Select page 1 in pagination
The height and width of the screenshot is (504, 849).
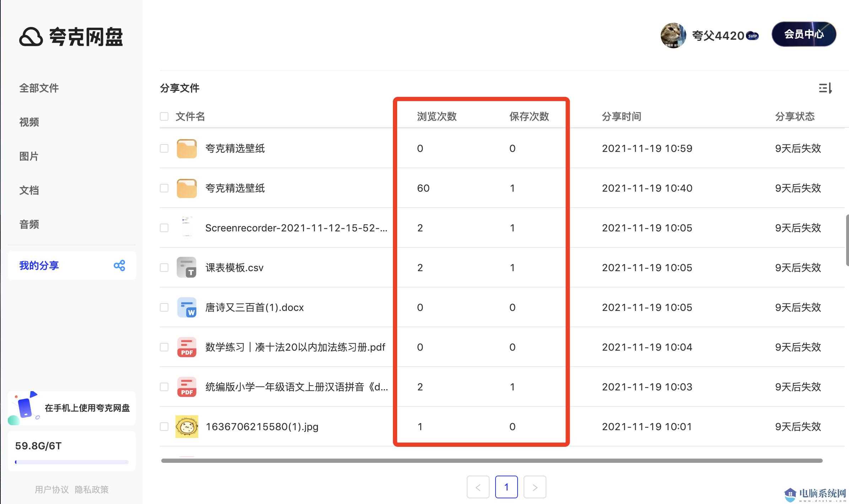point(507,487)
